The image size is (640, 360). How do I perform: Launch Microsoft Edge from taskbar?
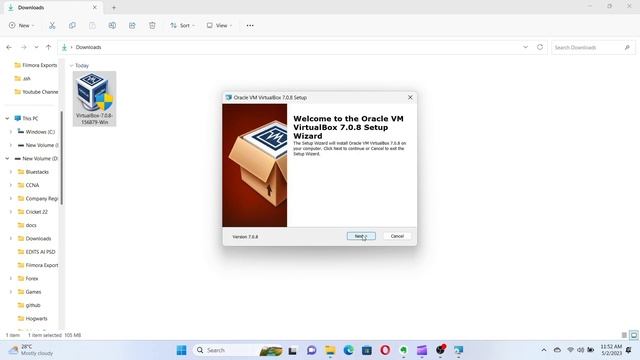pos(348,350)
